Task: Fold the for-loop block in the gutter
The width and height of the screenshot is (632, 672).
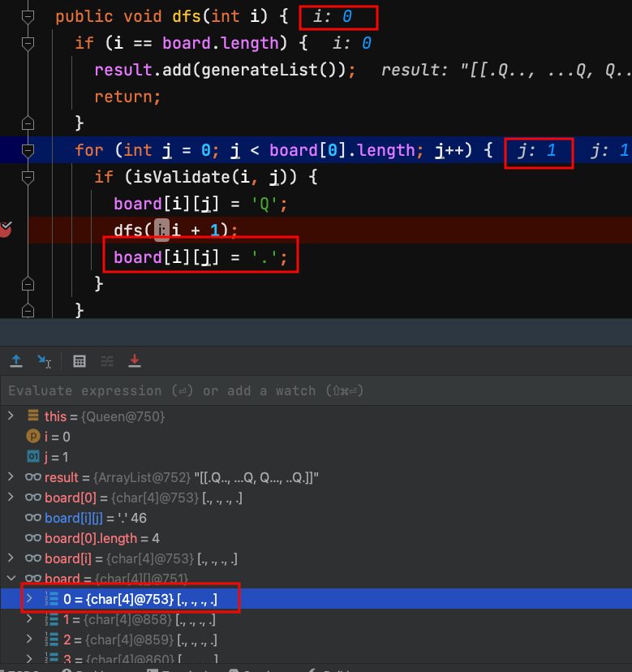Action: pyautogui.click(x=28, y=151)
